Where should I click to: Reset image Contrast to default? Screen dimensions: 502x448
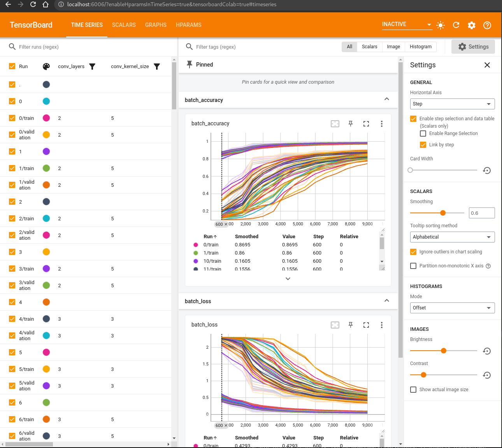[487, 375]
